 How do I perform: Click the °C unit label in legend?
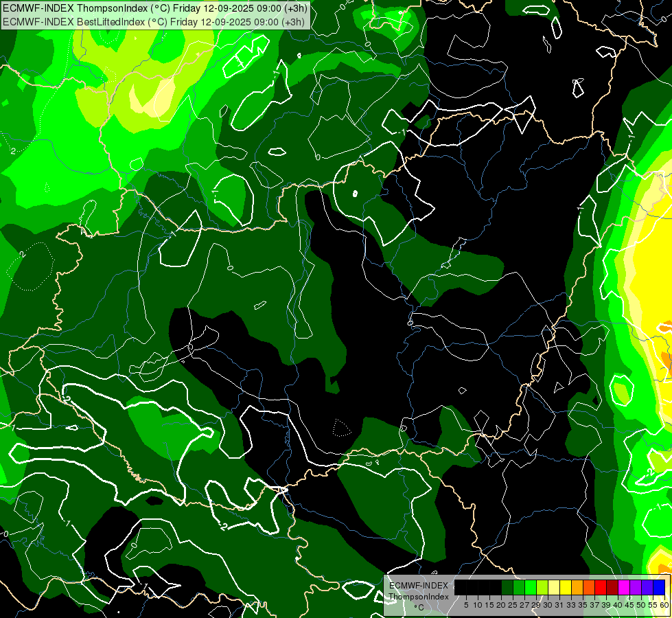[419, 607]
